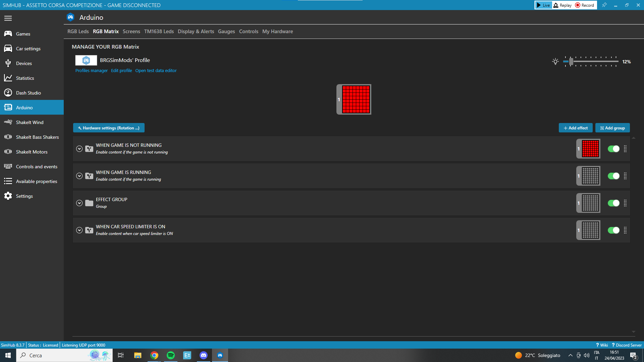
Task: Switch to RGB Leds tab
Action: point(78,32)
